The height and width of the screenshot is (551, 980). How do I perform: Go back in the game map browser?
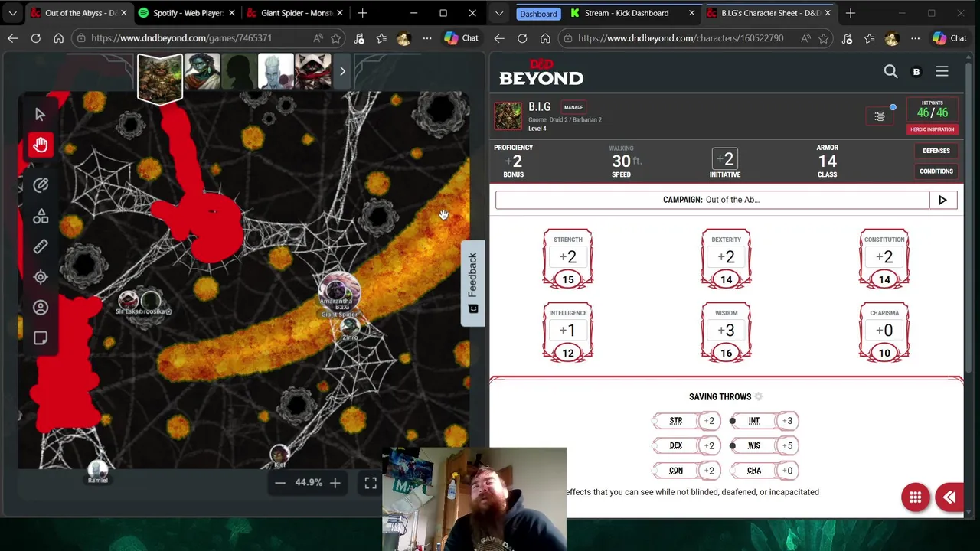click(12, 38)
